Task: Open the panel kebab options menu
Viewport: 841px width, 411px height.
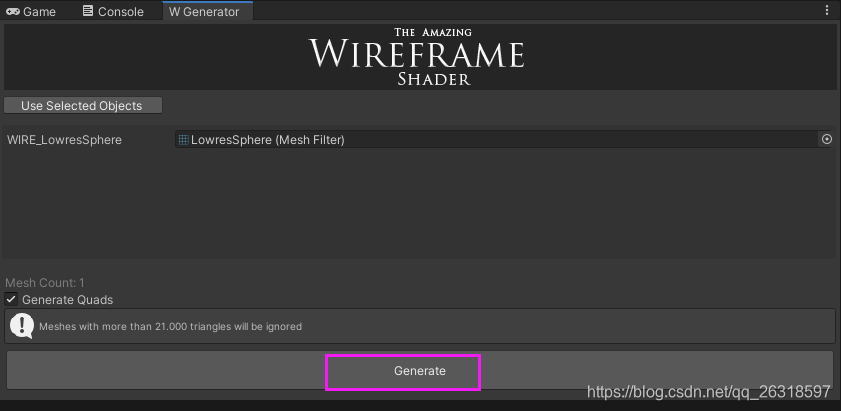Action: [x=826, y=10]
